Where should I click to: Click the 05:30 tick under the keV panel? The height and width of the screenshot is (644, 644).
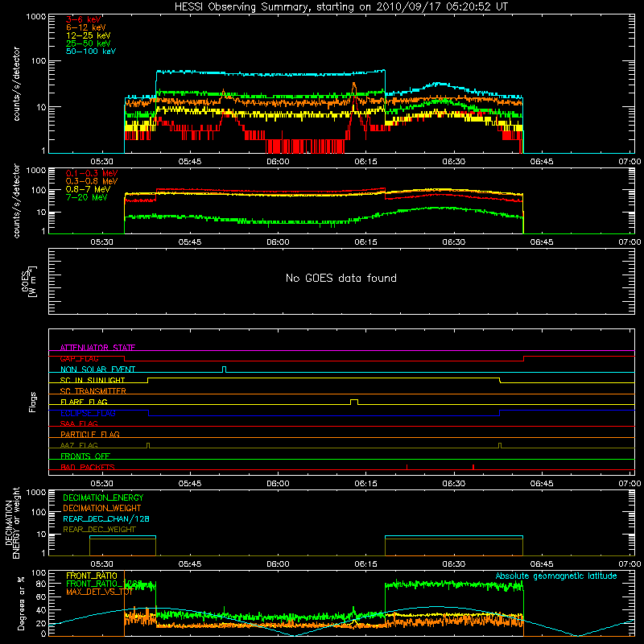102,162
